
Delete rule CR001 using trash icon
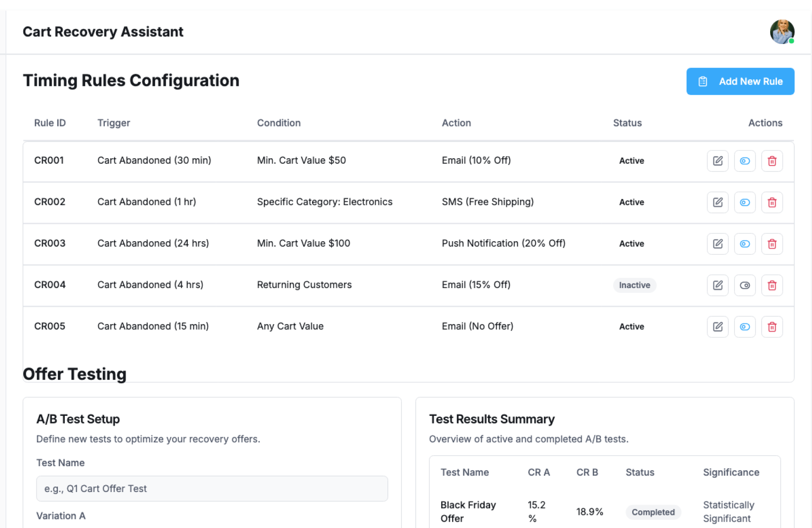[771, 161]
